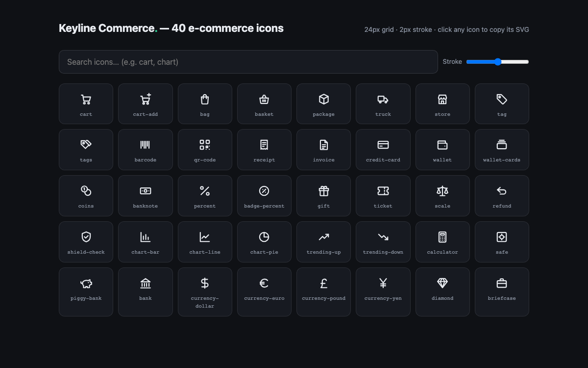588x368 pixels.
Task: Choose the bank building icon
Action: click(146, 292)
